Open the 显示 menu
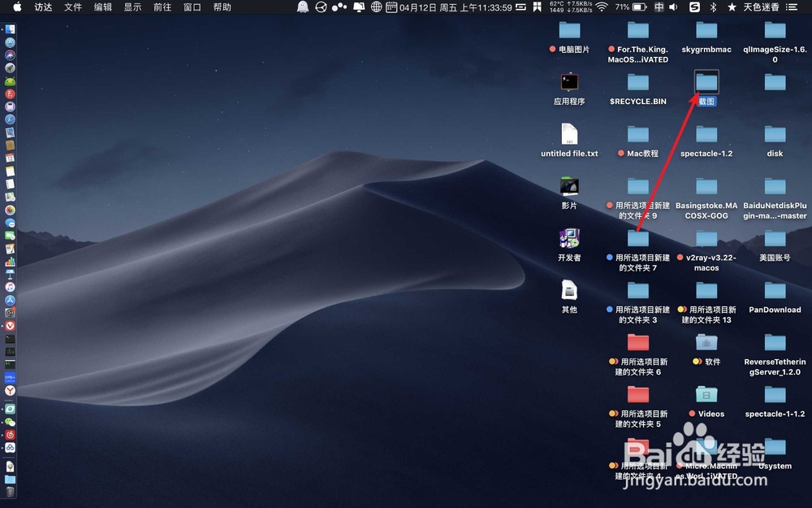 tap(132, 7)
